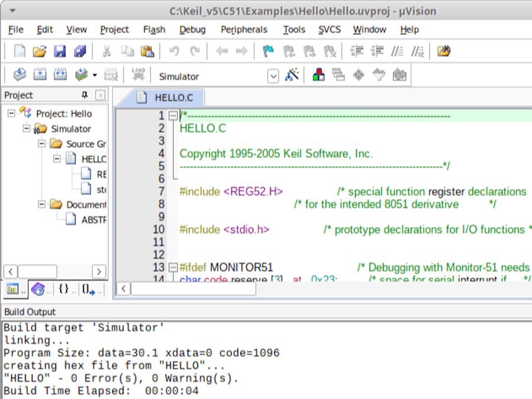Collapse the Source Group tree node

pos(40,144)
